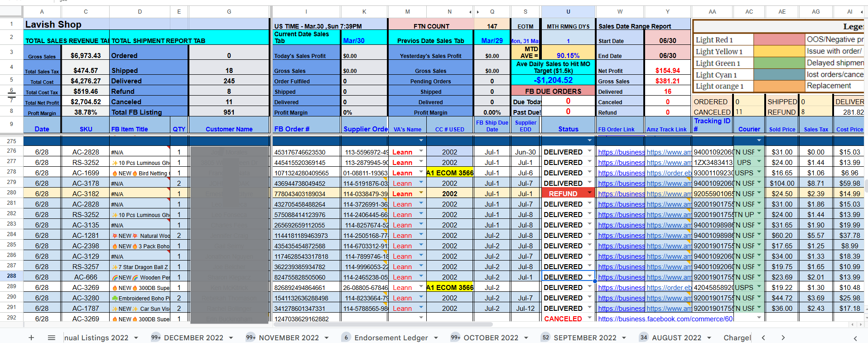Open AUGUST 2022 tab menu arrow
Viewport: 868px width, 343px height.
pos(709,338)
